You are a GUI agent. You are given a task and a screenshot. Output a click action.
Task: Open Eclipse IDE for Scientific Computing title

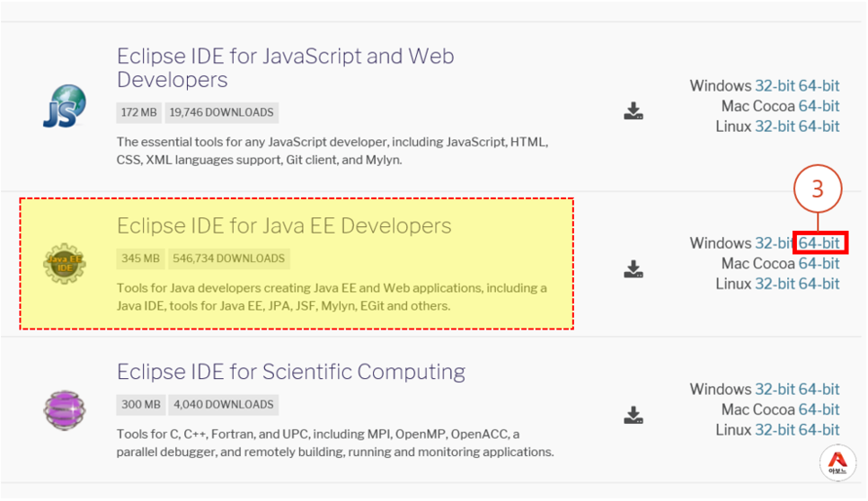point(290,372)
